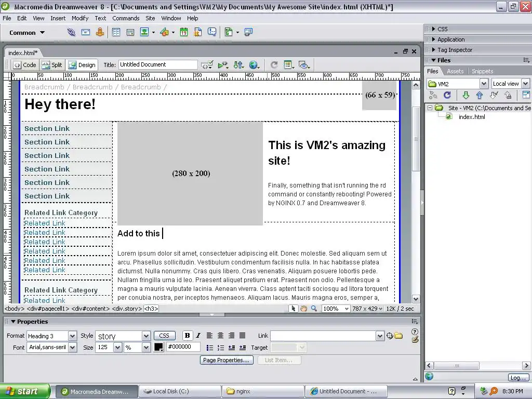Toggle Bold formatting
This screenshot has height=399, width=532.
pyautogui.click(x=187, y=336)
